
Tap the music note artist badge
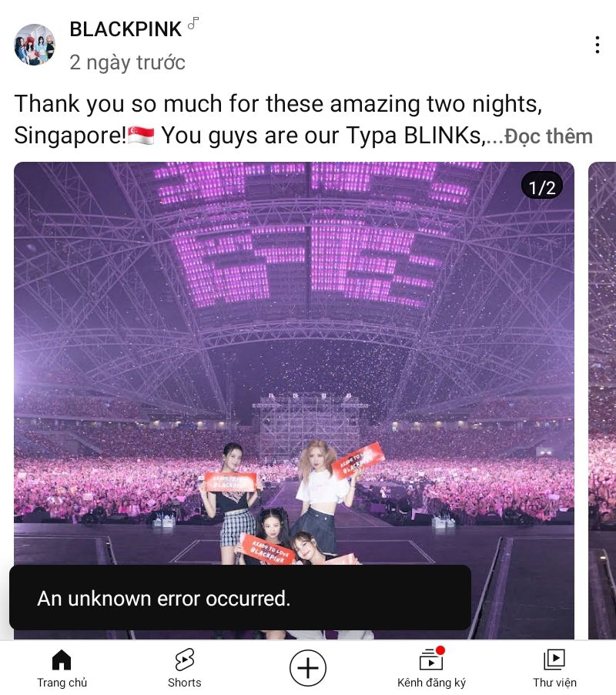click(193, 23)
